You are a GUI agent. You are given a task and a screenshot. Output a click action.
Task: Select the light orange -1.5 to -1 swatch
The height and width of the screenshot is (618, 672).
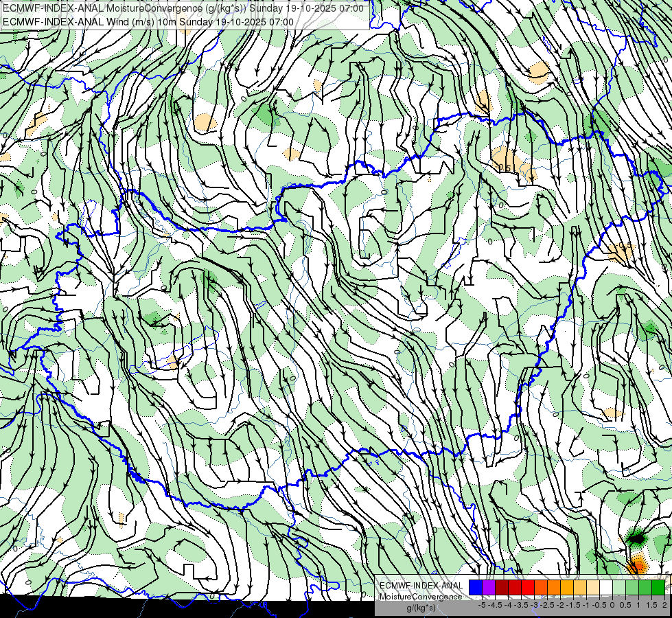[580, 588]
